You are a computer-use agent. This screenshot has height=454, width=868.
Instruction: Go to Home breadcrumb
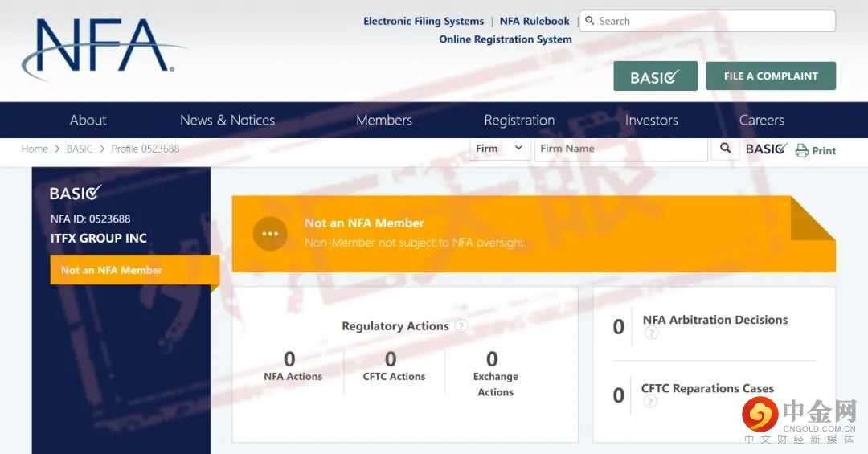coord(35,149)
